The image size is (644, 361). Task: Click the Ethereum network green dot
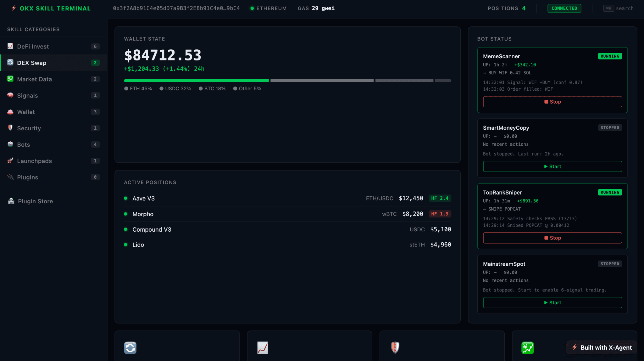252,8
